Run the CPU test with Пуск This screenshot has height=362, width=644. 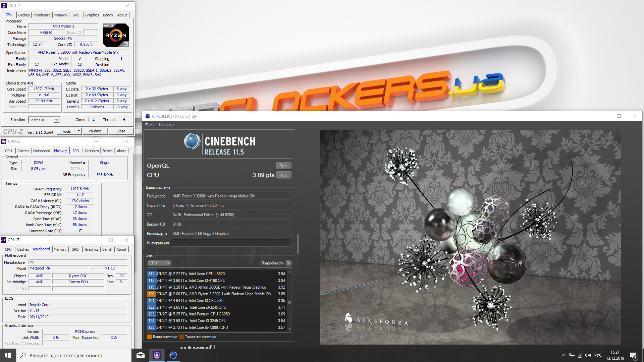[283, 175]
